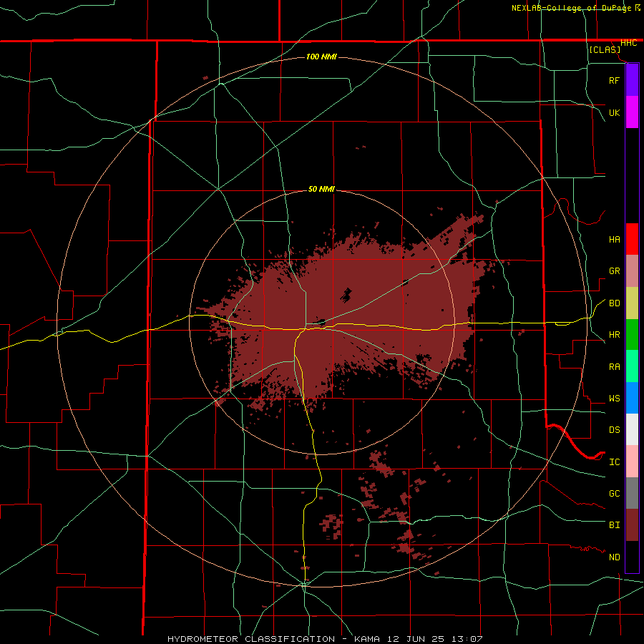644x644 pixels.
Task: Click the RF legend label
Action: (614, 80)
